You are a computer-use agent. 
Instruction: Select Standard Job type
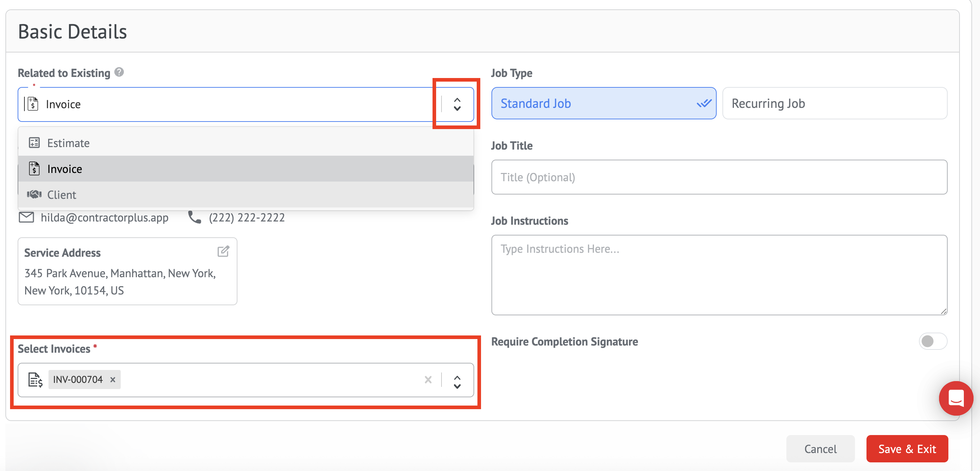pos(604,104)
